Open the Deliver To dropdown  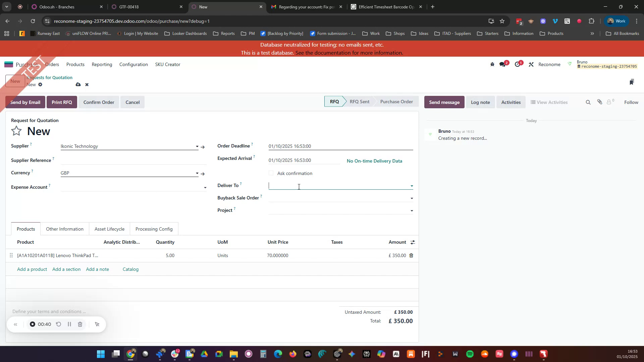[412, 186]
